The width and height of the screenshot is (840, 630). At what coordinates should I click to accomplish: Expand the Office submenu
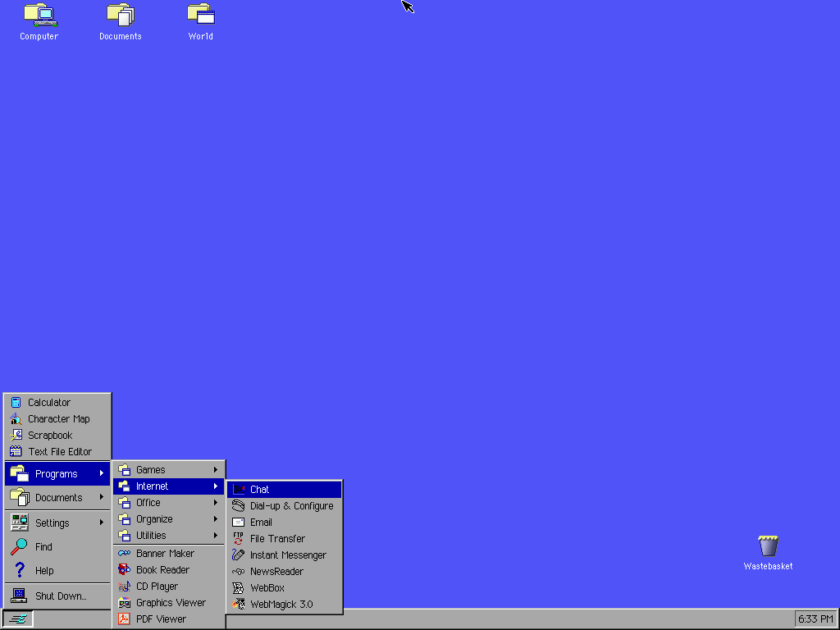(149, 502)
